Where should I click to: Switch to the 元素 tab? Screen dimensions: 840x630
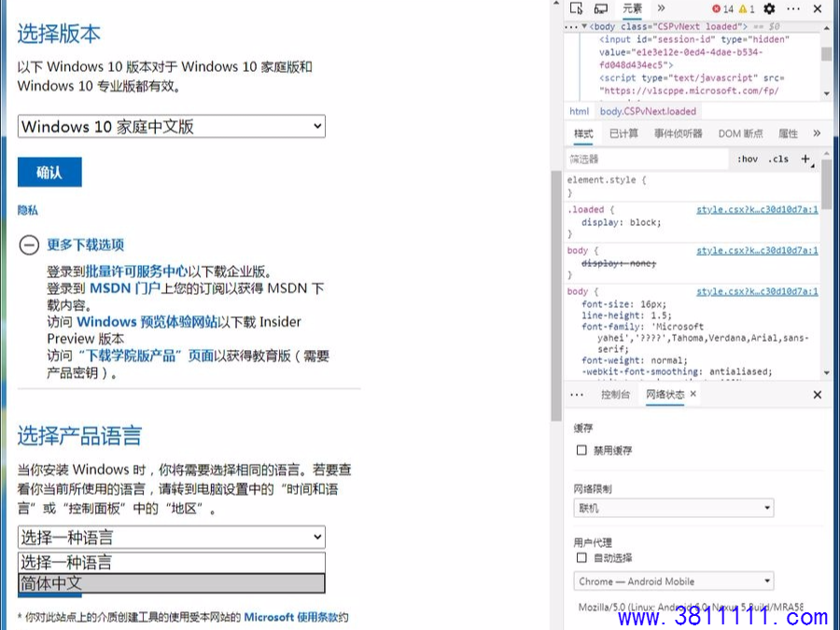[632, 8]
